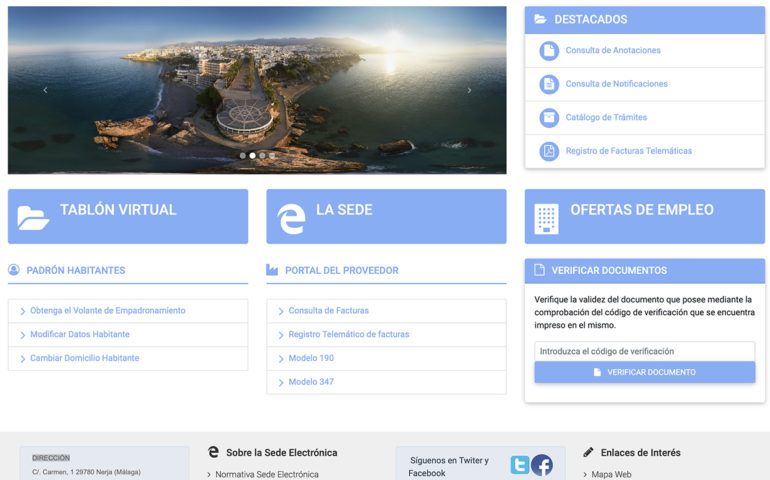The width and height of the screenshot is (770, 480).
Task: Click chevron beside Modelo 190
Action: point(281,359)
